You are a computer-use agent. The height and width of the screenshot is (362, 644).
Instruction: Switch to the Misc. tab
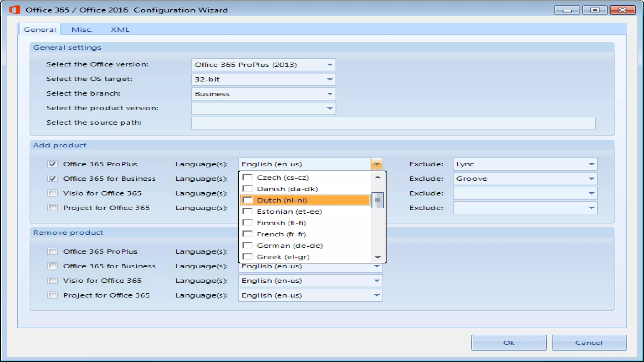pos(82,30)
